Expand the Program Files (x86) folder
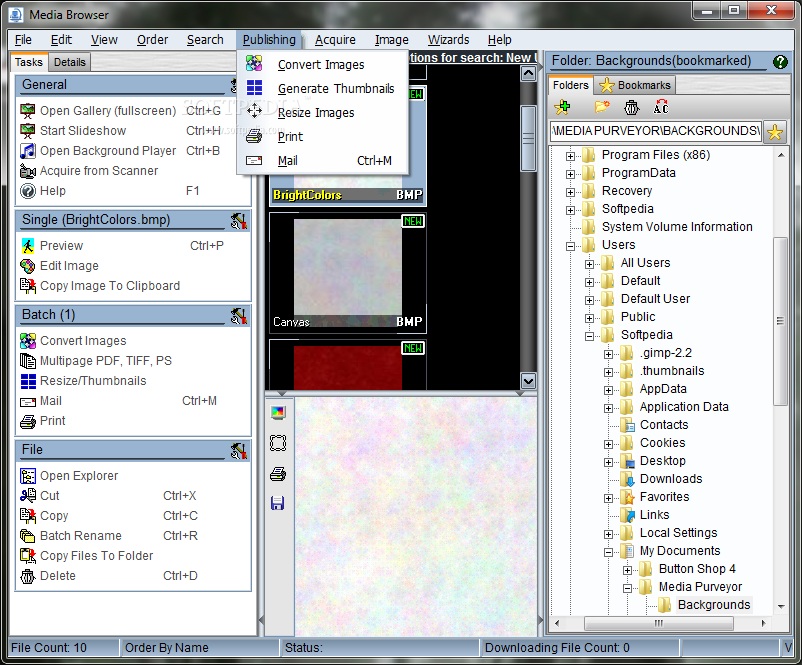802x665 pixels. 571,155
